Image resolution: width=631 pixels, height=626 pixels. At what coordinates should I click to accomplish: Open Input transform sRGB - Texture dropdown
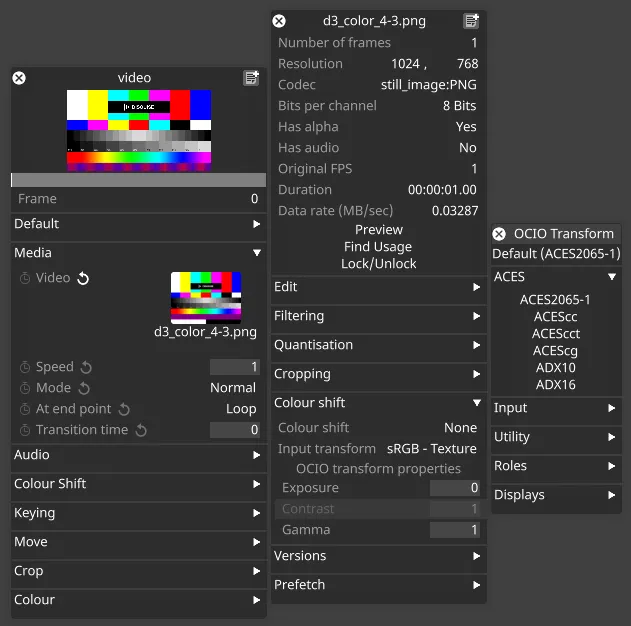[x=431, y=449]
